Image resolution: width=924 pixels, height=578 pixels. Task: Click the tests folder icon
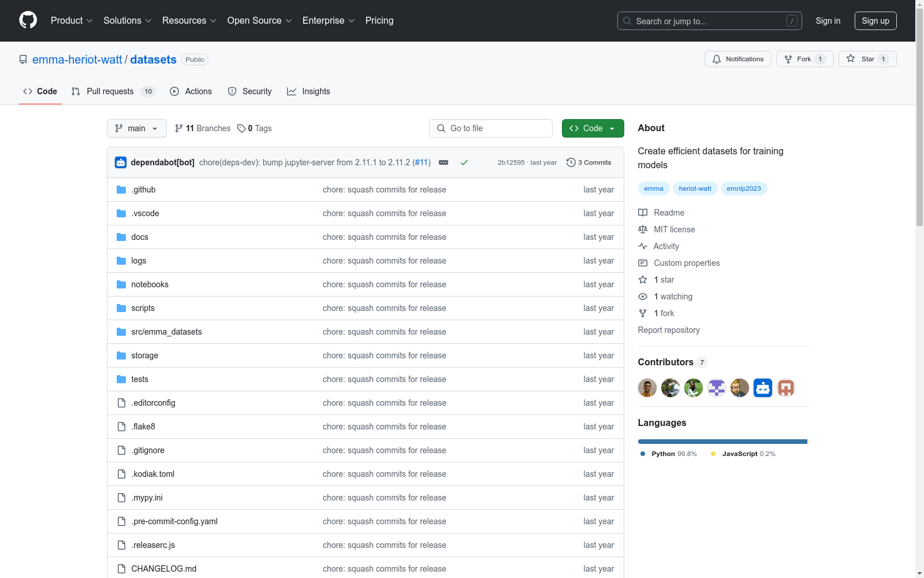point(121,379)
